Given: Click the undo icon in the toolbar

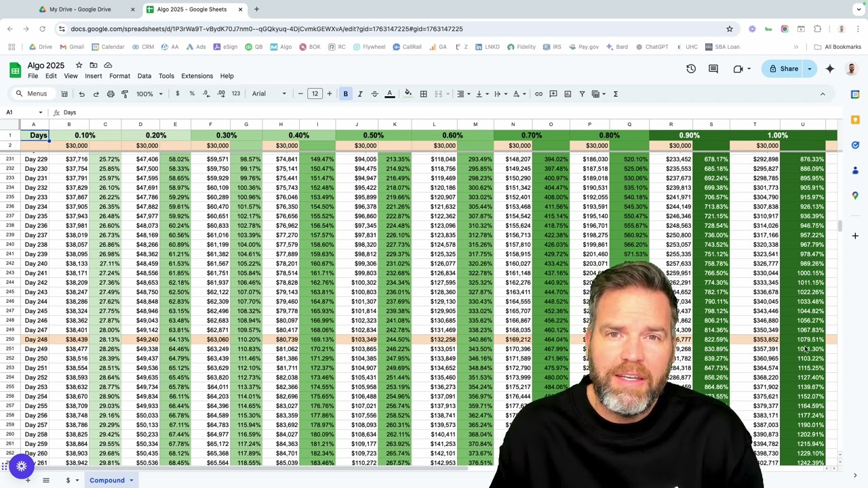Looking at the screenshot, I should point(81,94).
